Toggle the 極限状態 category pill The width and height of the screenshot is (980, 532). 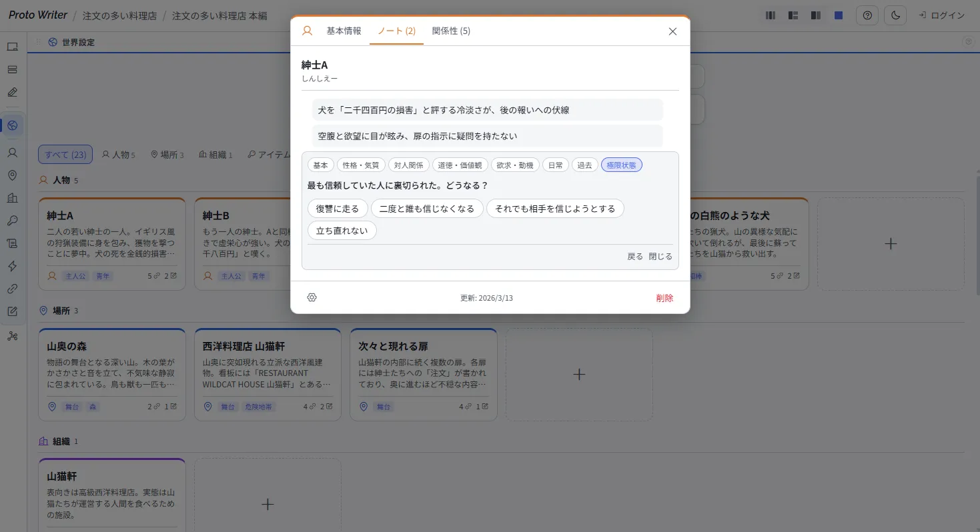click(x=621, y=165)
